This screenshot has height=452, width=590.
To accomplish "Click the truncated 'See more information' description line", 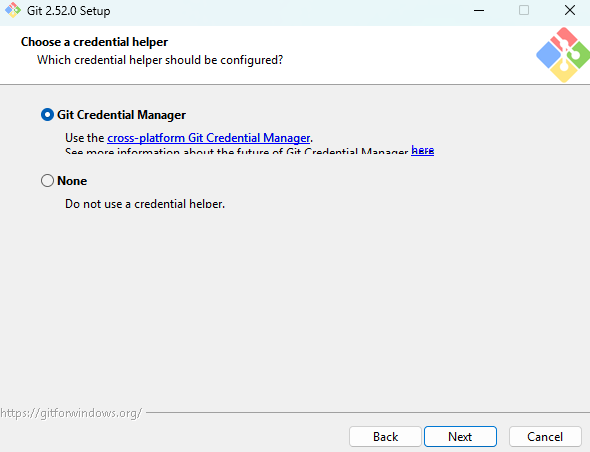I will [237, 151].
